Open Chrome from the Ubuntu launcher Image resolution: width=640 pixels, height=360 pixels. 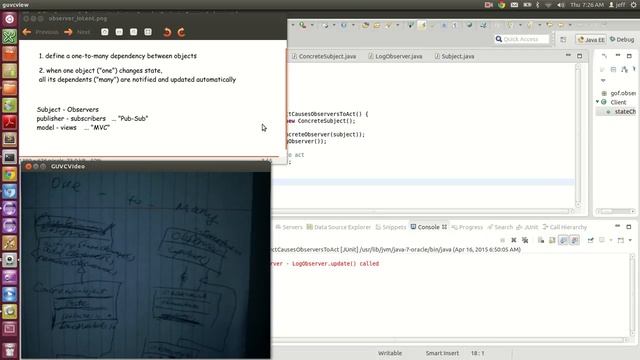click(x=9, y=175)
